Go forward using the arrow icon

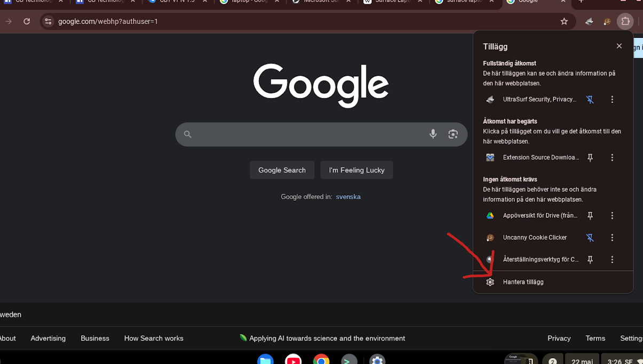pyautogui.click(x=9, y=21)
